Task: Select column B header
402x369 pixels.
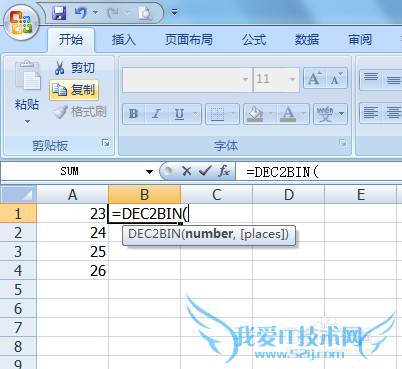Action: pyautogui.click(x=144, y=194)
